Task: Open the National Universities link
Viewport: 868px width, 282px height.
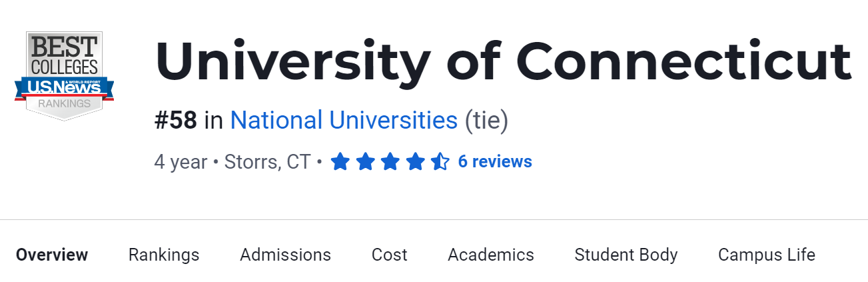Action: [344, 121]
